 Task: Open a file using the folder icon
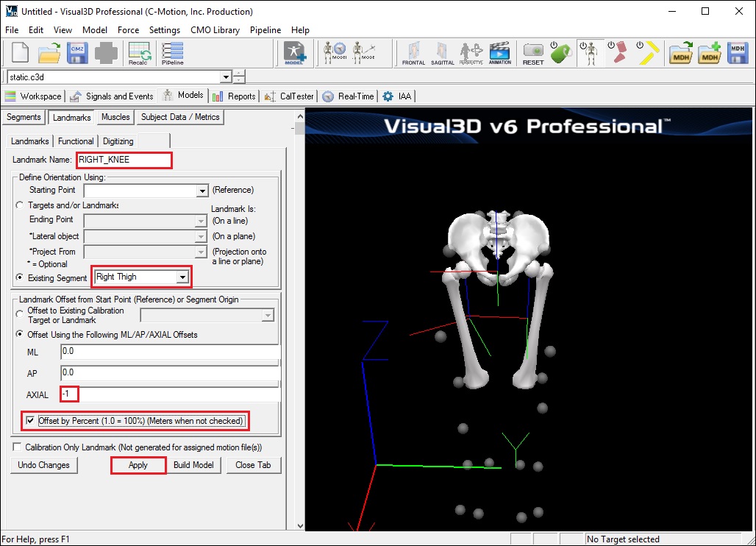[49, 53]
